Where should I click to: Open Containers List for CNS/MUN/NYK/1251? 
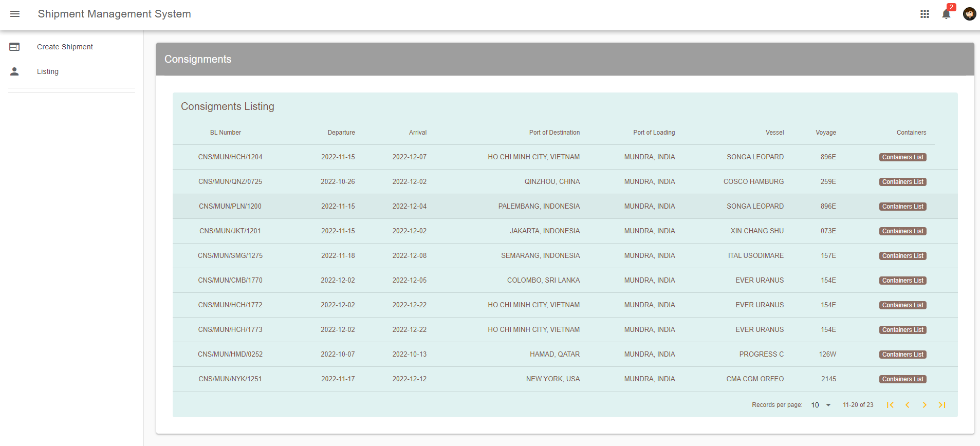[x=902, y=379]
